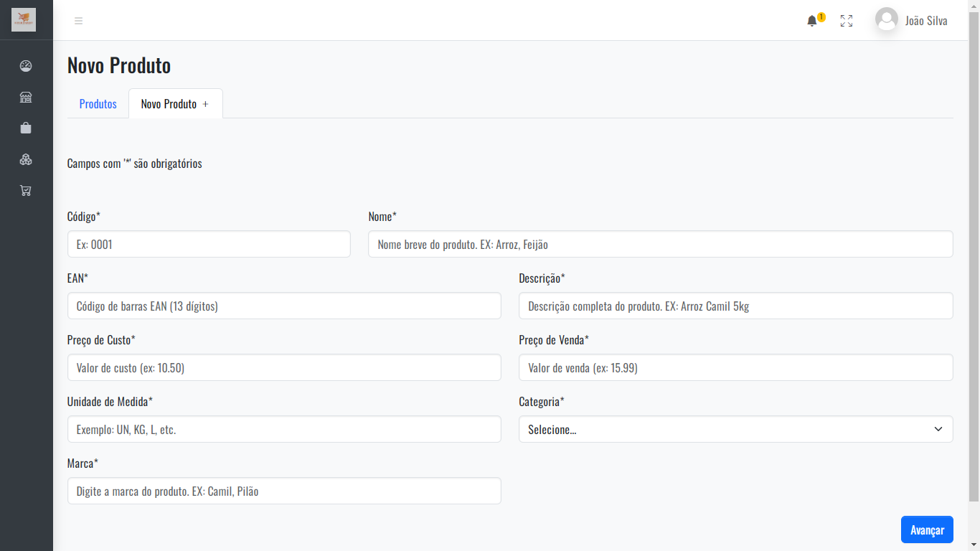The image size is (980, 551).
Task: Click the Preço de Venda field
Action: click(x=735, y=367)
